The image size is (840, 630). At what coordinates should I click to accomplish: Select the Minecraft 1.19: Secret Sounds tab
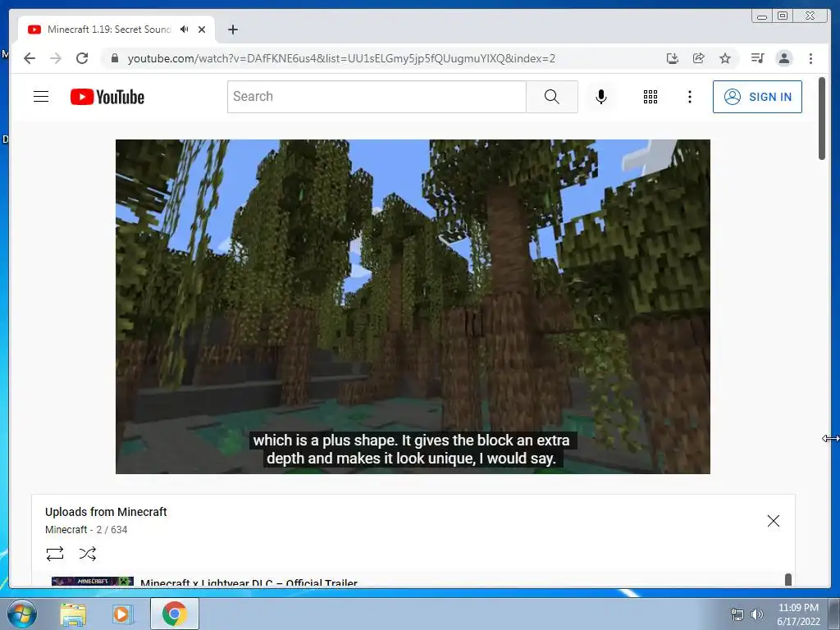(x=109, y=30)
